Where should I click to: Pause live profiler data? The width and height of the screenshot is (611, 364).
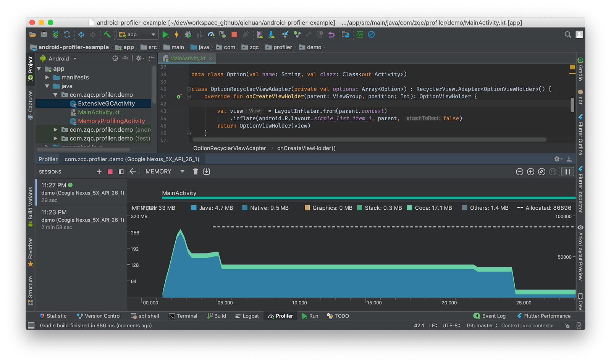coord(567,172)
